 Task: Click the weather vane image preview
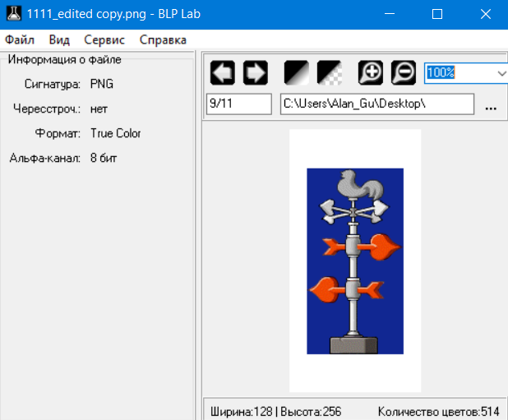tap(355, 261)
